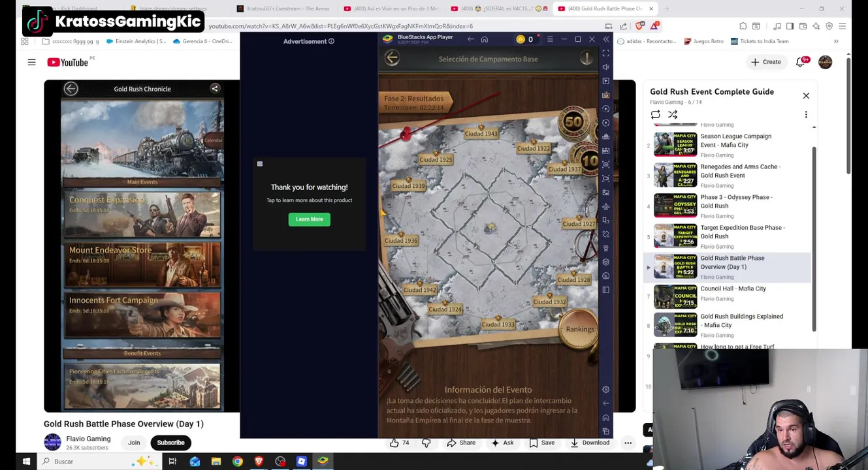Image resolution: width=868 pixels, height=470 pixels.
Task: Open Target Expedition Base Phase video
Action: [x=728, y=236]
